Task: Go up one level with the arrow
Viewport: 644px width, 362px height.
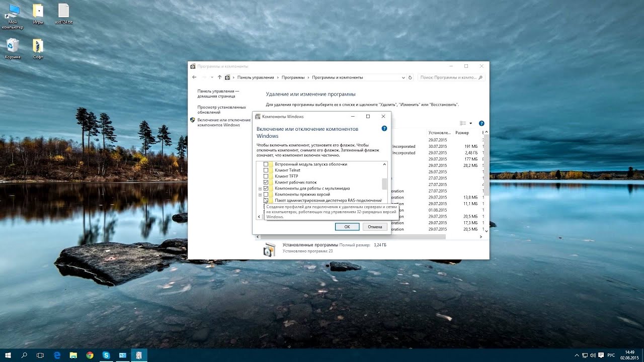Action: tap(219, 77)
